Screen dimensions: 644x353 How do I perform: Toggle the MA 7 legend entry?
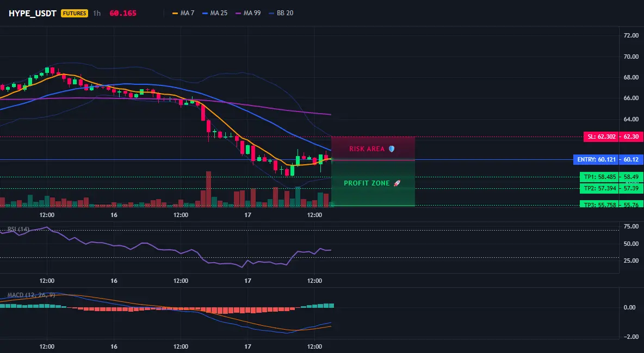[183, 13]
